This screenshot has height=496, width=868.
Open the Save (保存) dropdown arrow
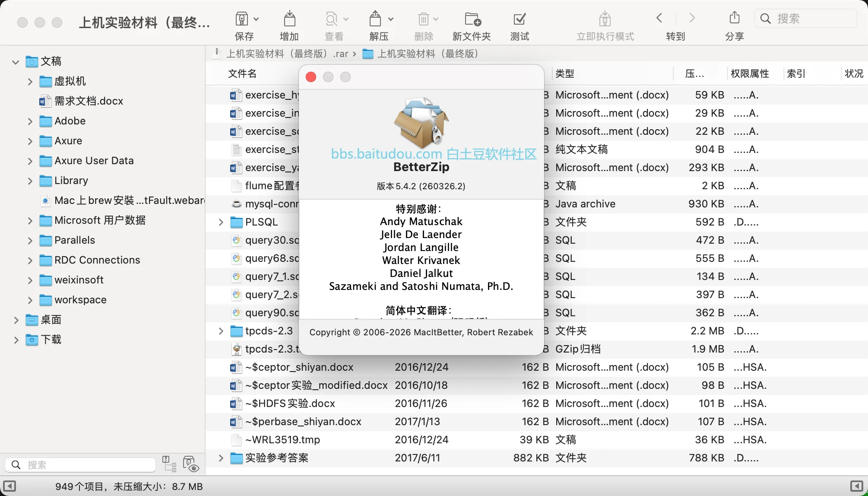click(x=256, y=19)
